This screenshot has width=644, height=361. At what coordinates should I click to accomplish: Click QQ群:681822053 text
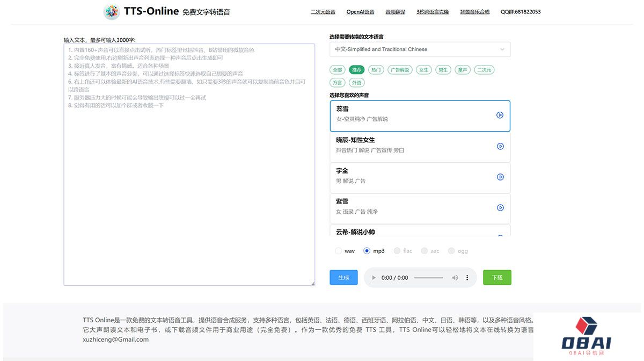click(521, 12)
